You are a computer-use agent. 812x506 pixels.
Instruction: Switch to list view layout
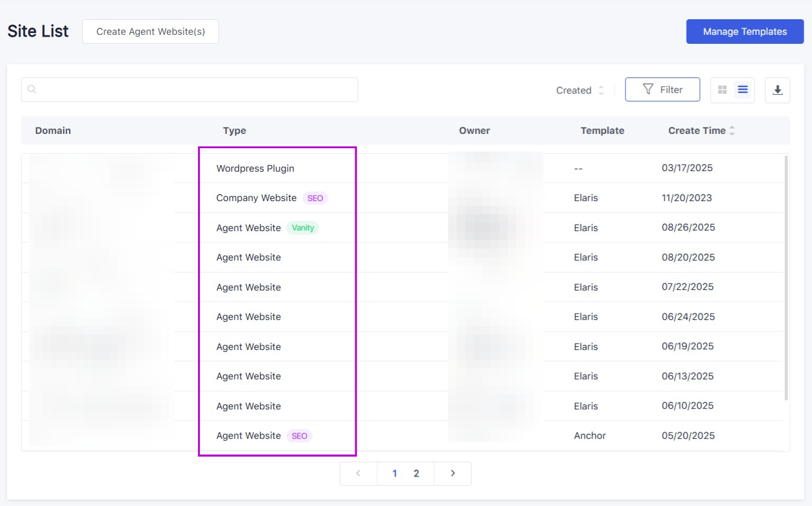click(x=743, y=90)
